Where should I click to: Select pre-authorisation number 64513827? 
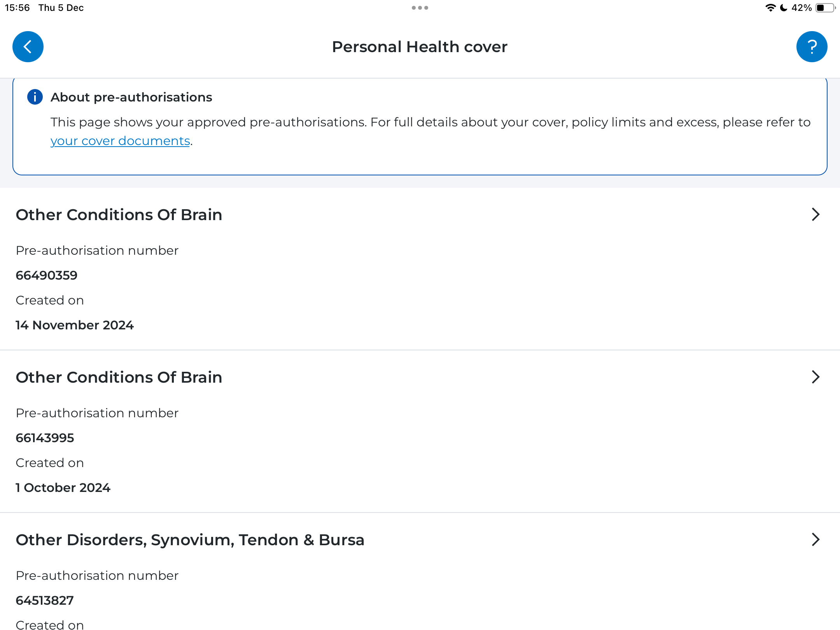point(45,600)
